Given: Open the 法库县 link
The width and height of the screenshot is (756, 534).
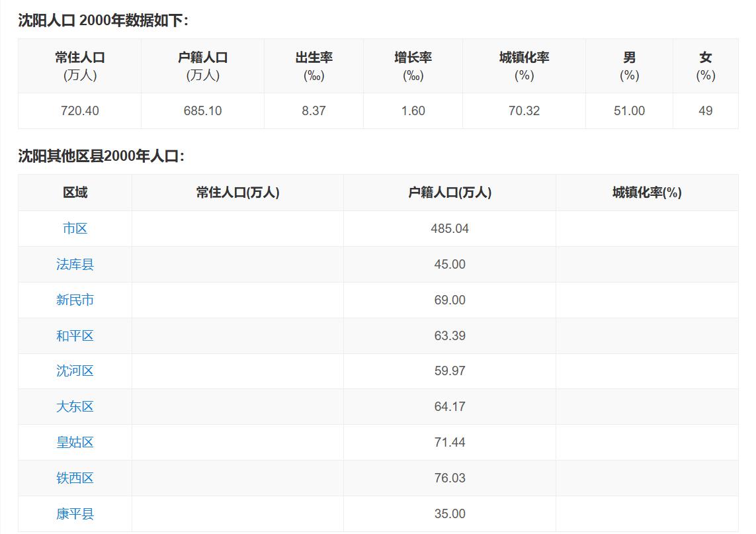Looking at the screenshot, I should 75,264.
